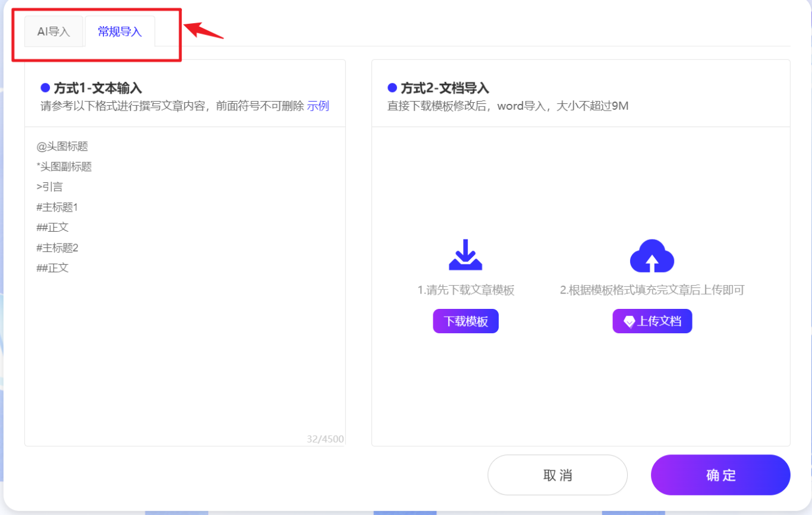Click the diamond icon in 上传文档 button
This screenshot has width=812, height=515.
629,322
